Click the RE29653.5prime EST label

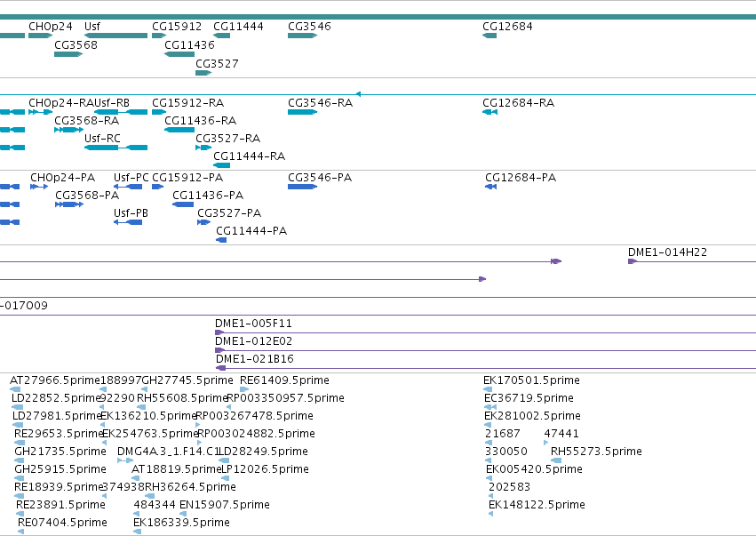[59, 434]
